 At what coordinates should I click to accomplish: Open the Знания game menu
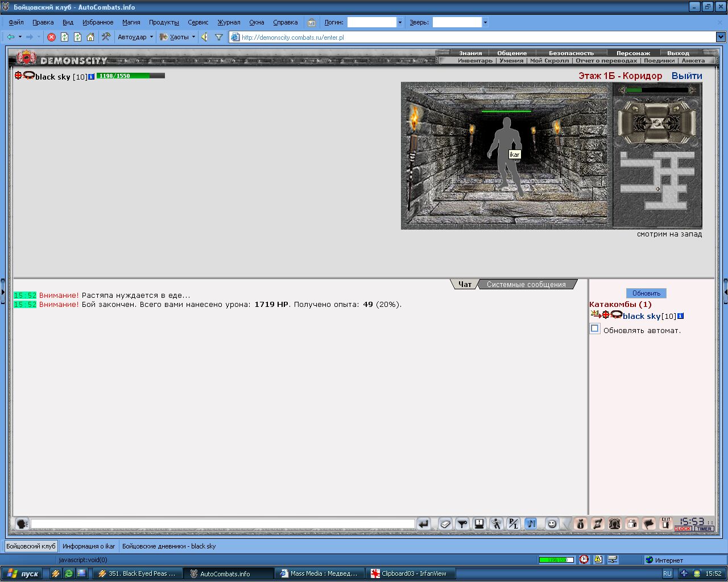point(470,53)
